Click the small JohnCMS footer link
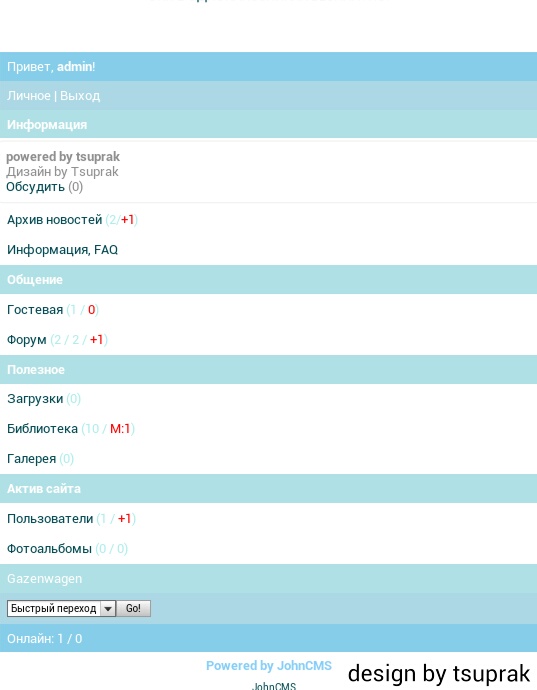The height and width of the screenshot is (690, 537). coord(274,686)
